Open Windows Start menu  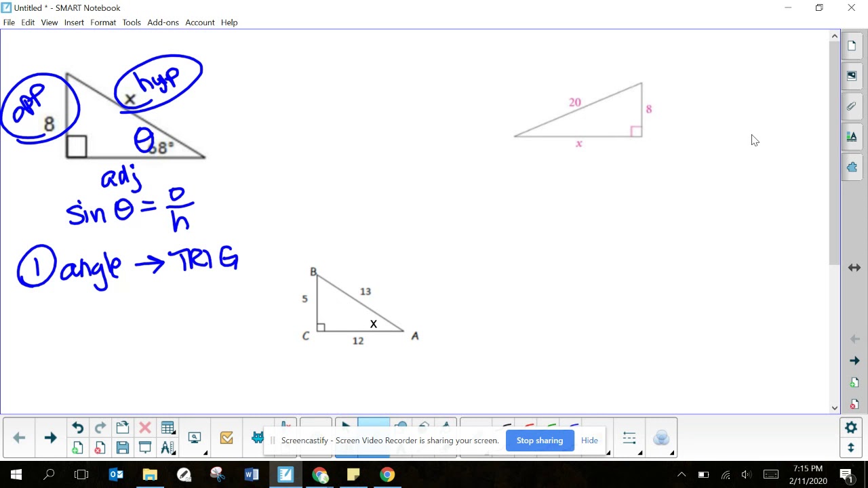pyautogui.click(x=16, y=474)
